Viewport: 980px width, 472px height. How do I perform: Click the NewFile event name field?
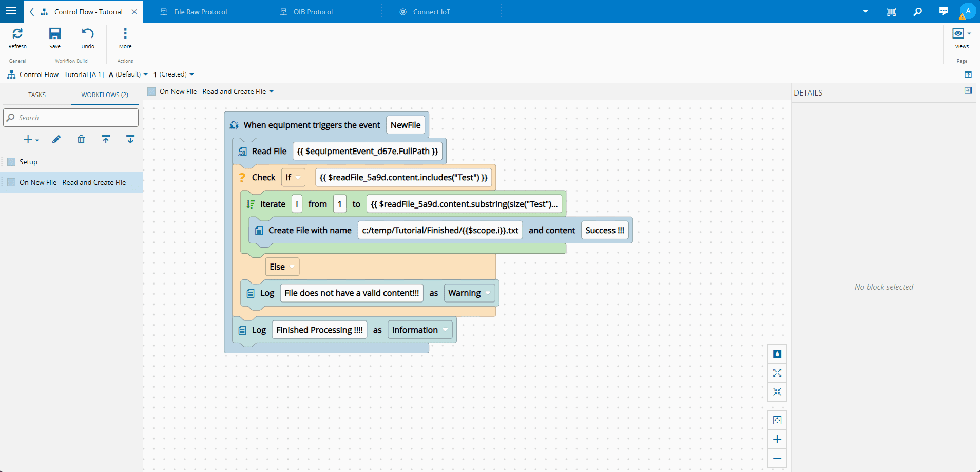coord(405,125)
